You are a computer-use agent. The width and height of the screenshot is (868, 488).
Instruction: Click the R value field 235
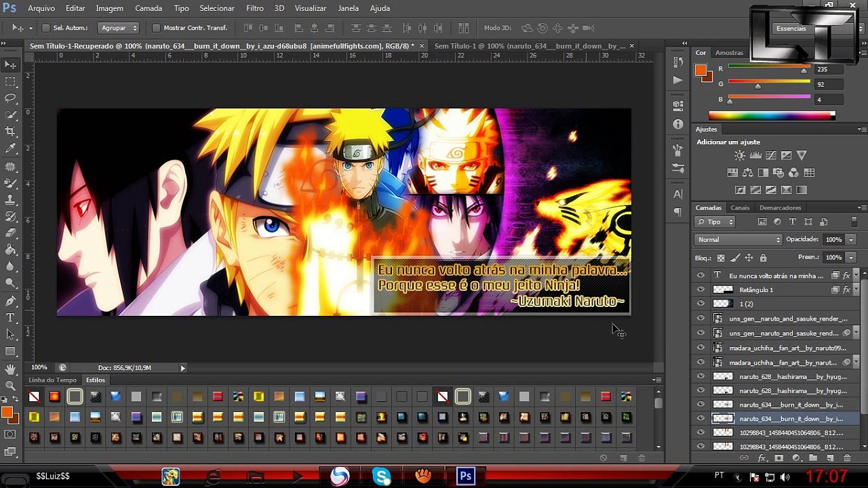pos(828,69)
